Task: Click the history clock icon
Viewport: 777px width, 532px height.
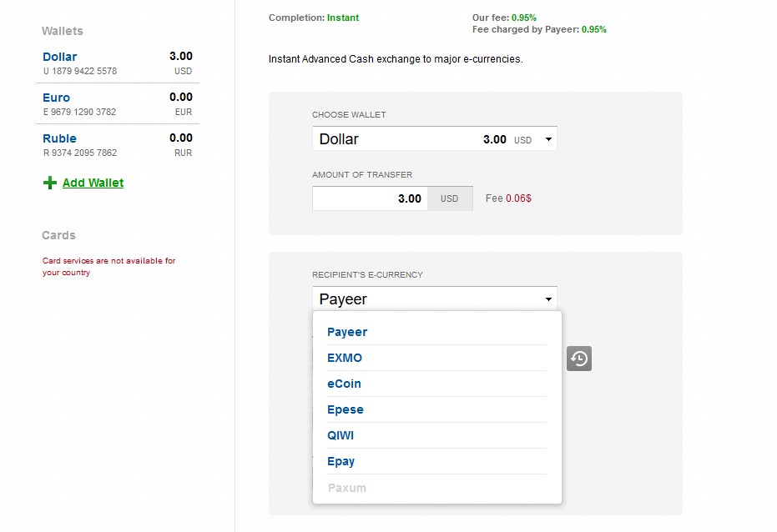Action: click(x=579, y=359)
